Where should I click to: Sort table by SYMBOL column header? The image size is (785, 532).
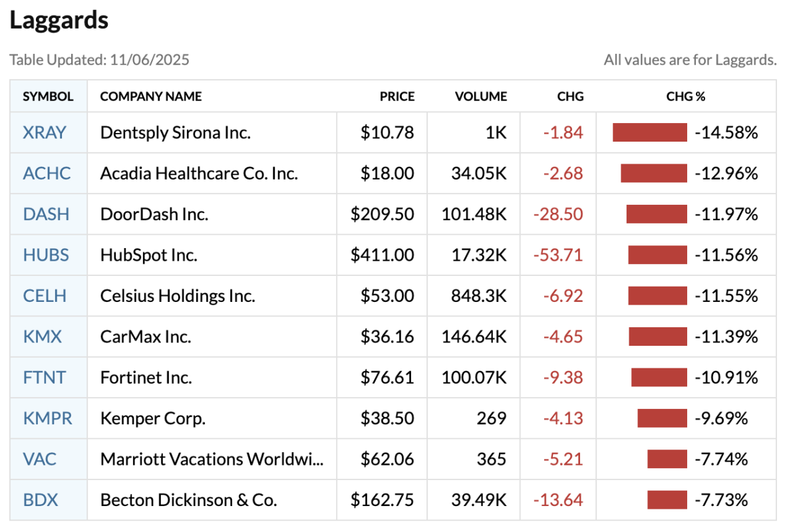click(x=48, y=96)
